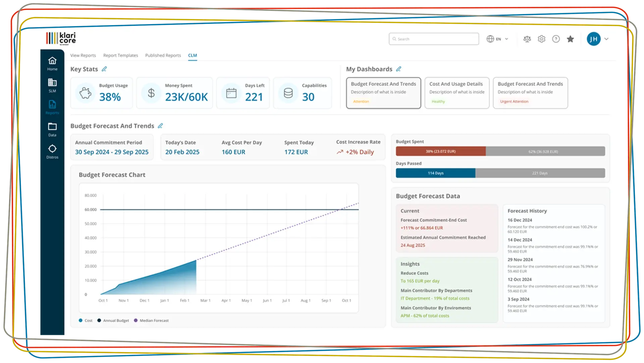Open the Urgent Attention dashboard card
The width and height of the screenshot is (644, 363).
(x=530, y=93)
